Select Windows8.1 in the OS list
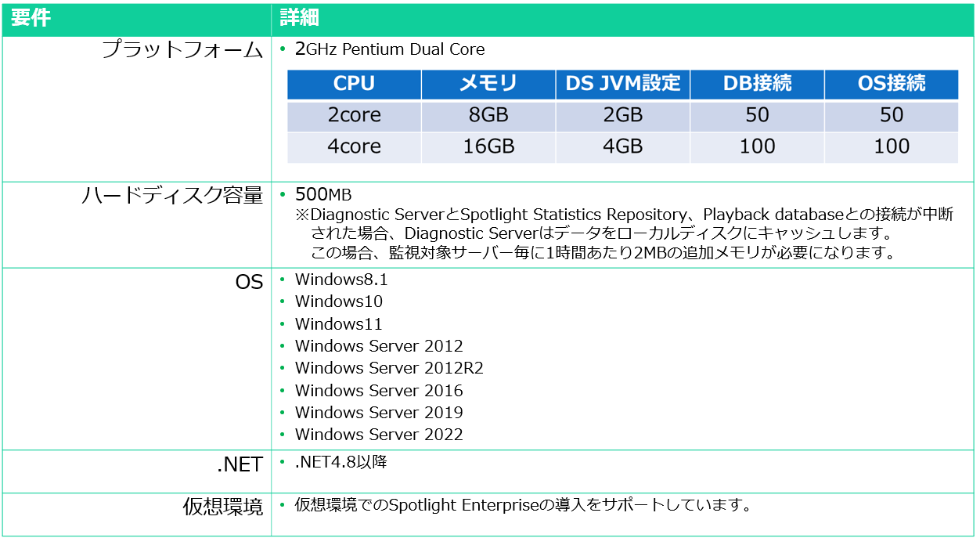This screenshot has height=538, width=980. point(341,280)
